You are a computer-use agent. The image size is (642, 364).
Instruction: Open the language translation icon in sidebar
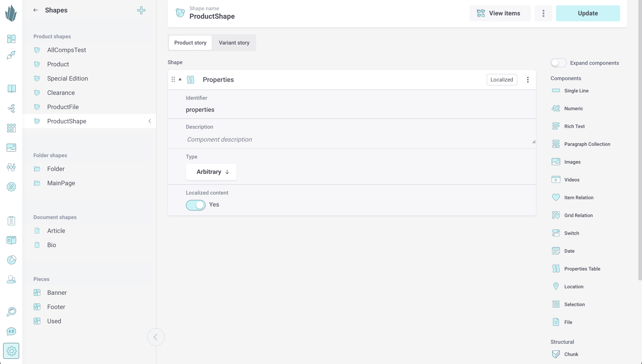(11, 331)
